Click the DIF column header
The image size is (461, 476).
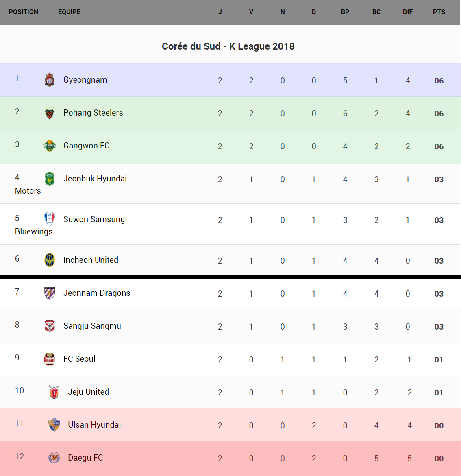407,12
